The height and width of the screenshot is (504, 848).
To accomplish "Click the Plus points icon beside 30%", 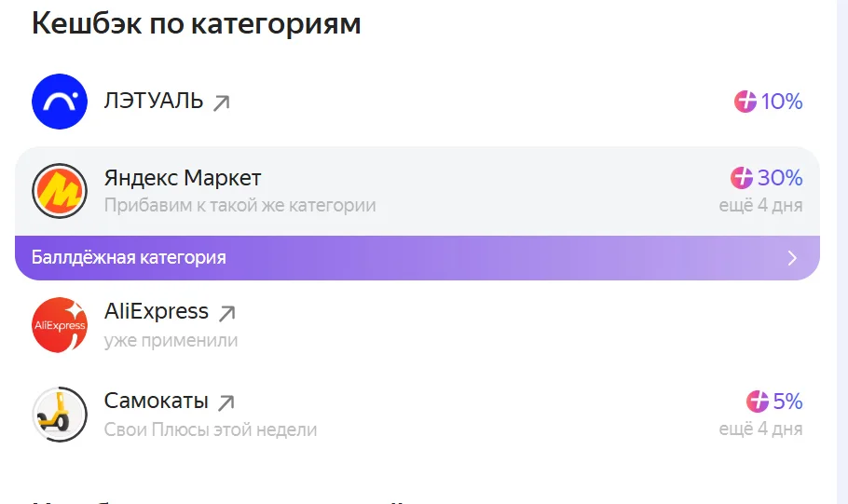I will point(742,177).
